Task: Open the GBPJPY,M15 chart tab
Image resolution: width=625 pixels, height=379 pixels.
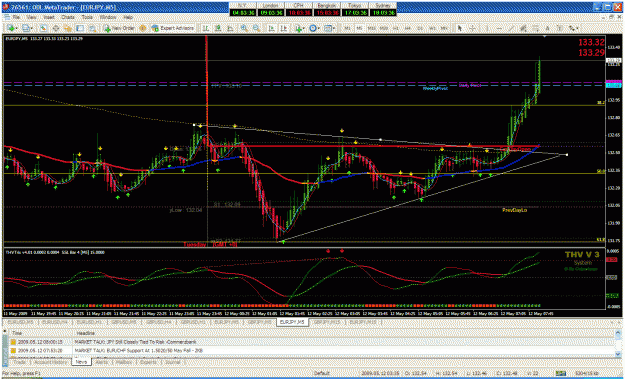Action: click(x=327, y=322)
